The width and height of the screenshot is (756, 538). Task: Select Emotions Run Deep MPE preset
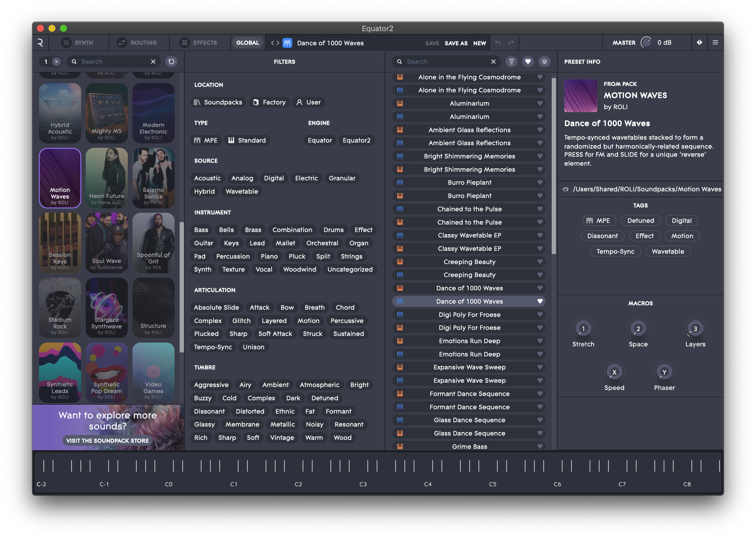pyautogui.click(x=469, y=354)
